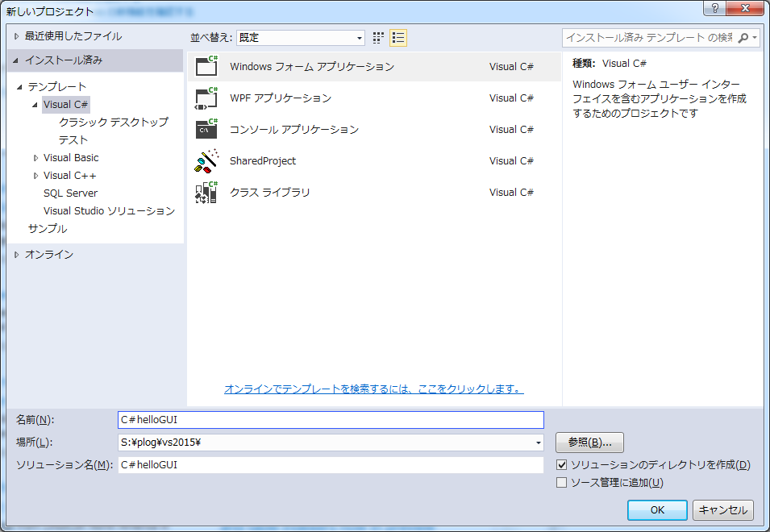The width and height of the screenshot is (770, 532).
Task: Select Visual Basic tree item
Action: pyautogui.click(x=71, y=157)
